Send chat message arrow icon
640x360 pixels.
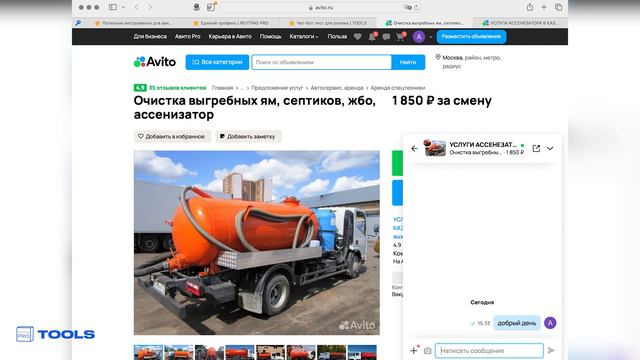point(551,350)
